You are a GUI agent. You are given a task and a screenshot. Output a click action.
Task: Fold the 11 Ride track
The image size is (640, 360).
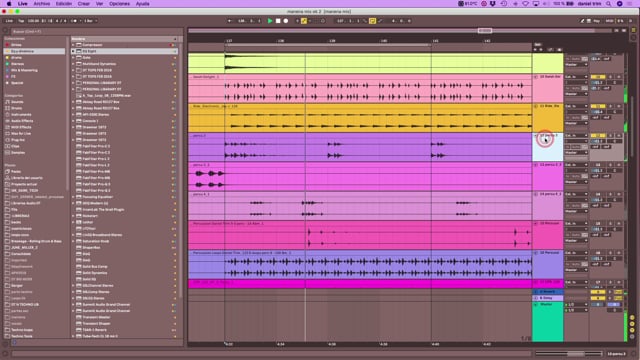coord(536,106)
